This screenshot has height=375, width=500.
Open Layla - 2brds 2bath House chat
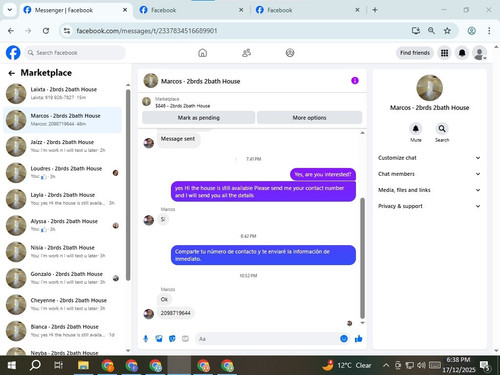click(x=62, y=199)
